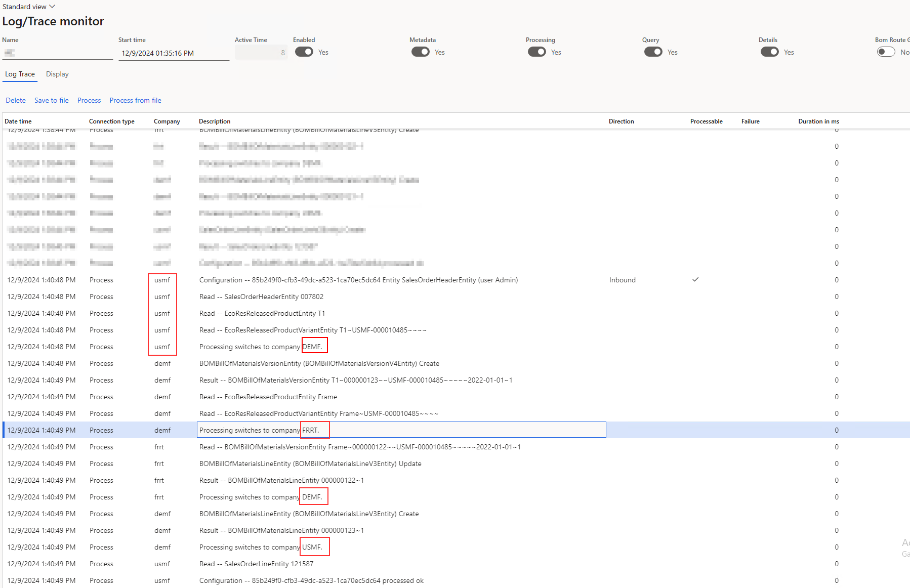
Task: Click the Processable column header
Action: tap(707, 121)
